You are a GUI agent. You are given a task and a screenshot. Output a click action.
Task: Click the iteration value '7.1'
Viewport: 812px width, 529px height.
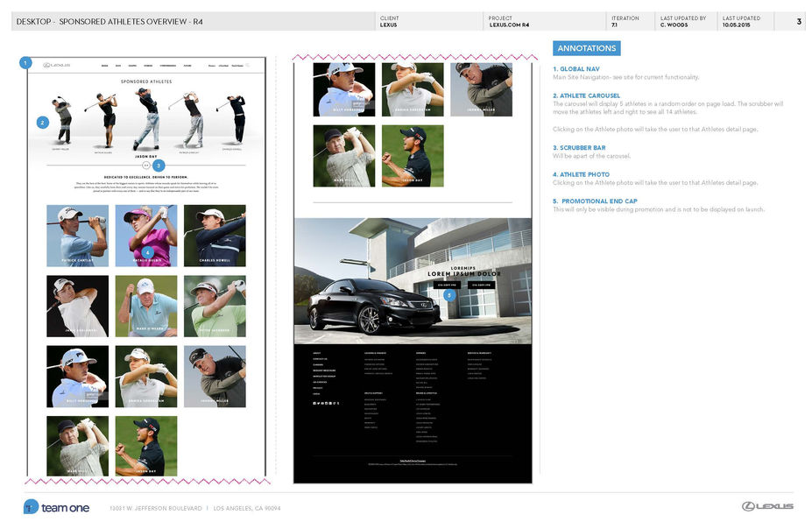[x=614, y=25]
